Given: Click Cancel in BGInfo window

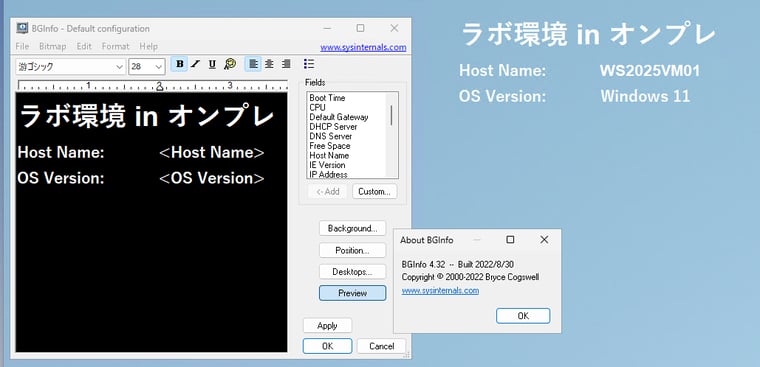Looking at the screenshot, I should pyautogui.click(x=381, y=346).
